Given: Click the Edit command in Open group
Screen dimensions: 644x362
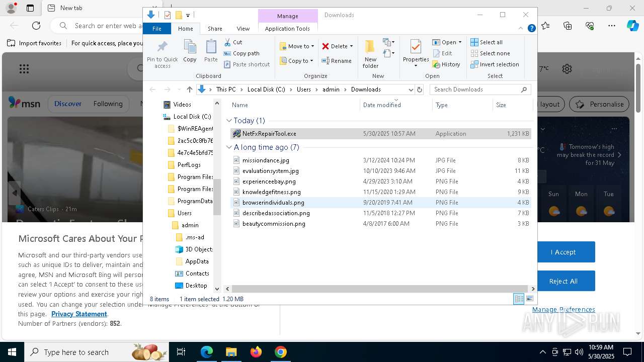Looking at the screenshot, I should pyautogui.click(x=442, y=53).
